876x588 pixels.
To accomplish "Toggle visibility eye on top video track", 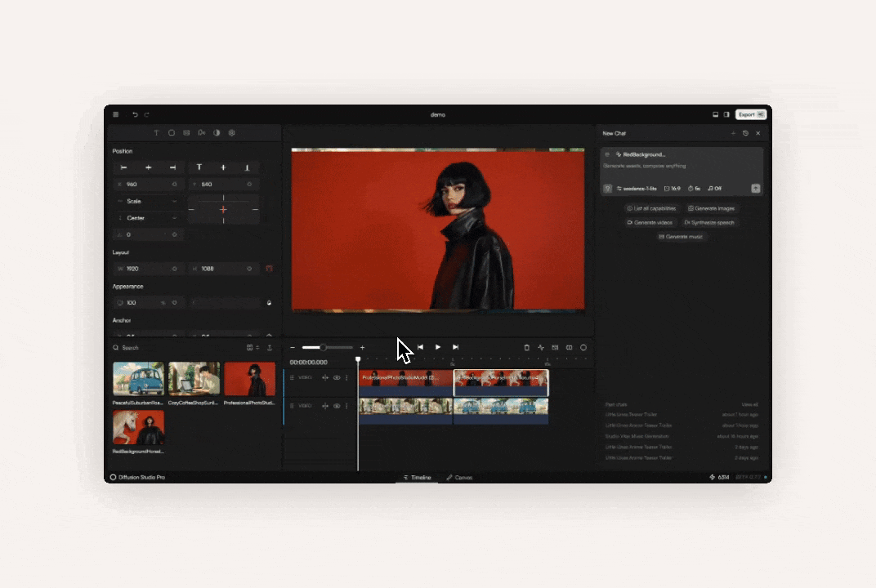I will tap(337, 377).
